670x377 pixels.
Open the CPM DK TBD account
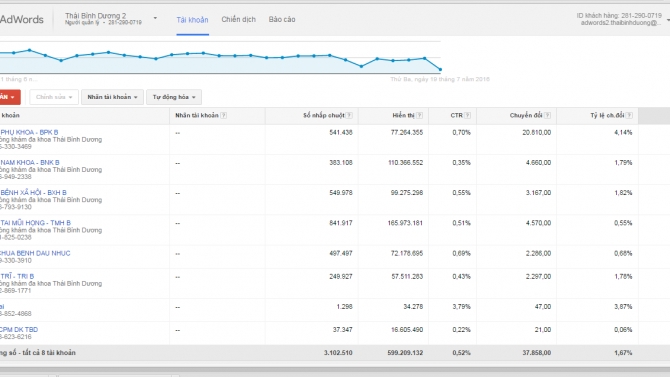(x=19, y=330)
